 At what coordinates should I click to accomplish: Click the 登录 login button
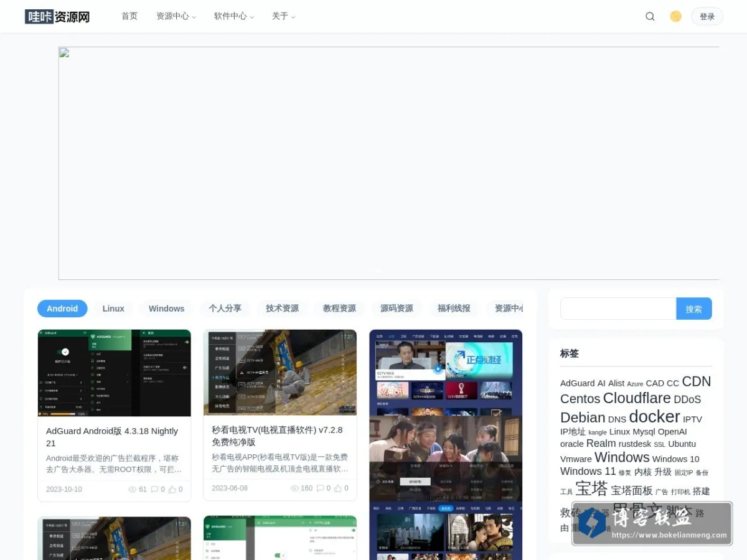707,17
